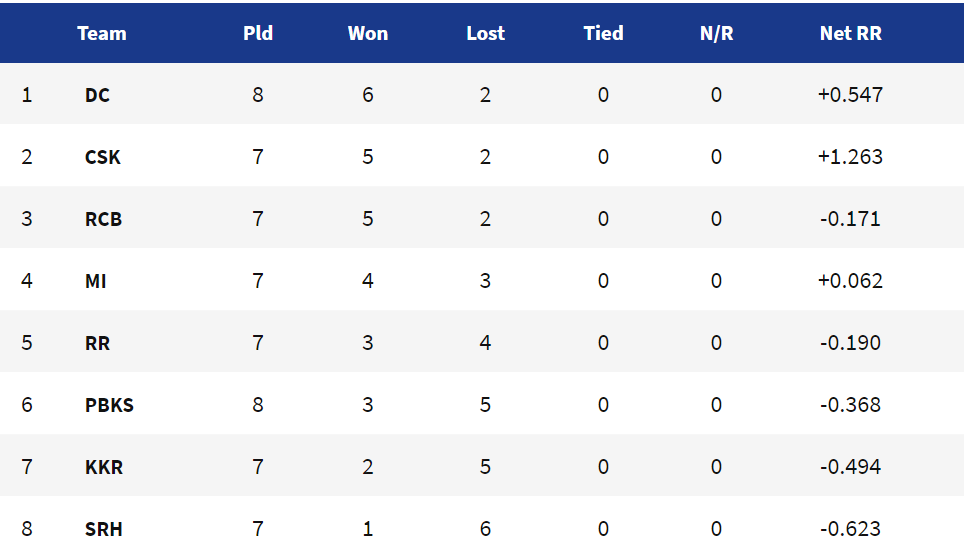964x556 pixels.
Task: Click SRH's net run rate -0.623
Action: click(x=850, y=529)
